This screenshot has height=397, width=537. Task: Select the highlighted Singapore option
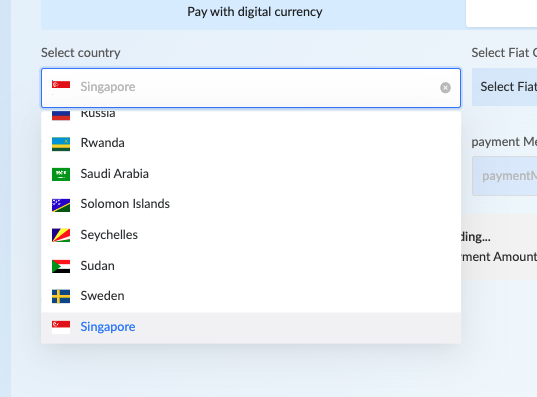tap(251, 327)
